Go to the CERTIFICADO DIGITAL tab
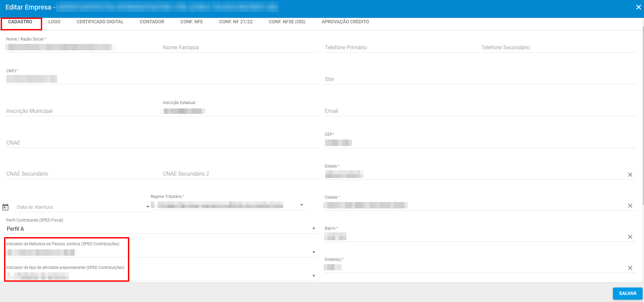Viewport: 644px width, 302px height. [100, 22]
